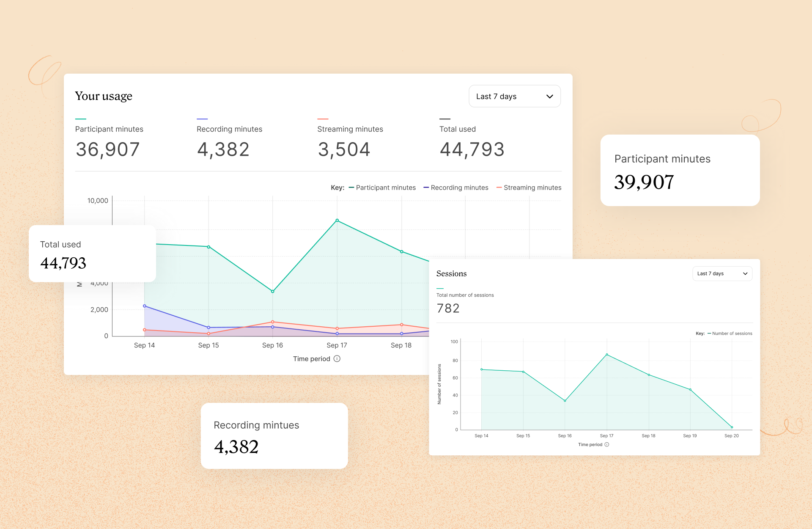The height and width of the screenshot is (529, 812).
Task: Click Sep 16 participant minutes low point
Action: 273,292
